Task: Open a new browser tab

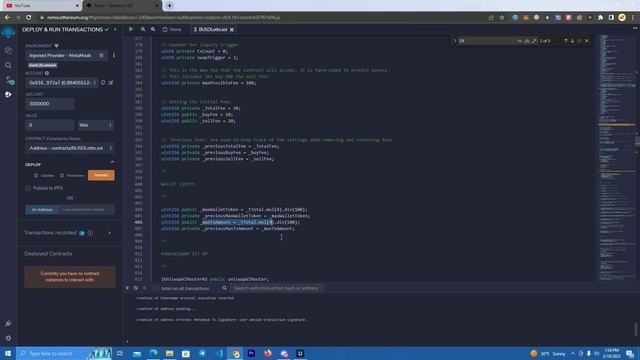Action: 169,6
